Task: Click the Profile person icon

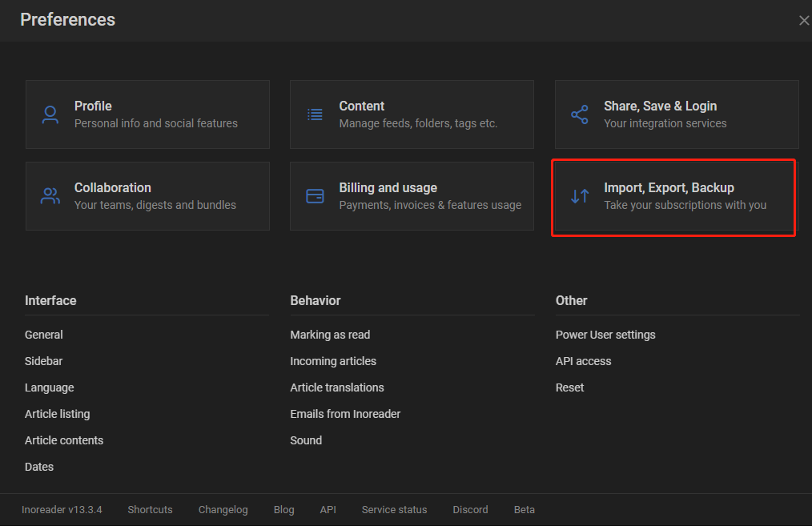Action: coord(50,114)
